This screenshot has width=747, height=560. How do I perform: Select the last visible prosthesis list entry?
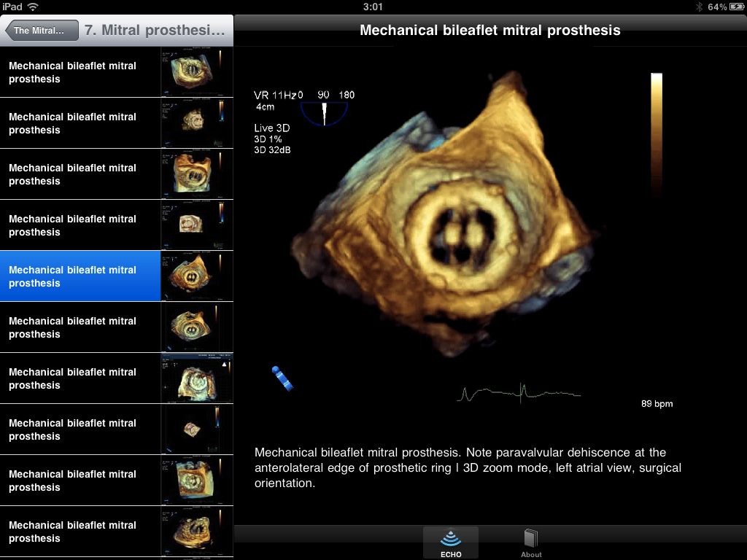pos(80,532)
